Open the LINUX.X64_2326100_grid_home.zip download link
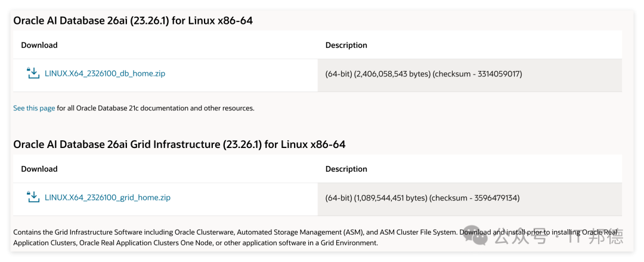Image resolution: width=644 pixels, height=262 pixels. pyautogui.click(x=107, y=198)
